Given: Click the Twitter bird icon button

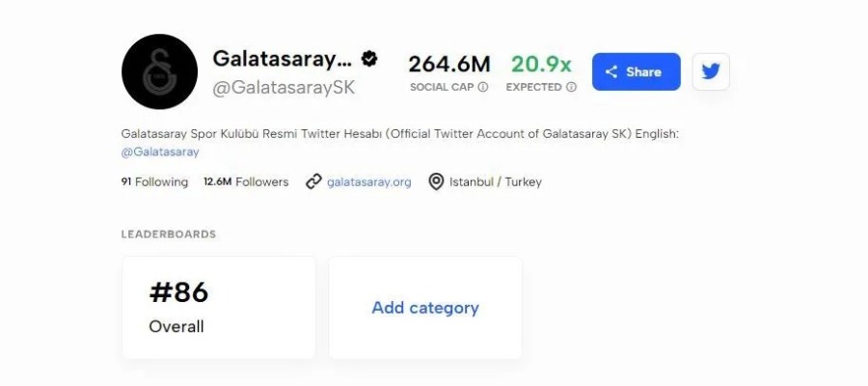Looking at the screenshot, I should coord(711,71).
